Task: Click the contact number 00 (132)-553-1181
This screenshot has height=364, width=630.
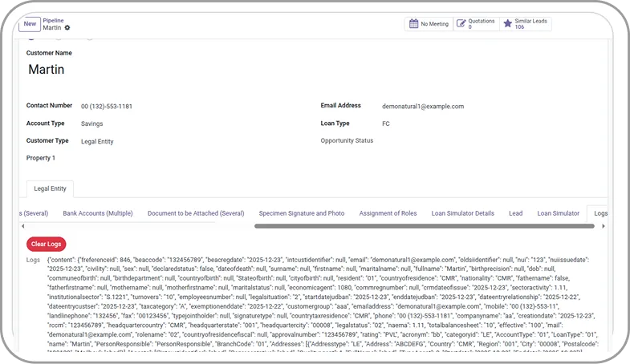Action: coord(107,107)
